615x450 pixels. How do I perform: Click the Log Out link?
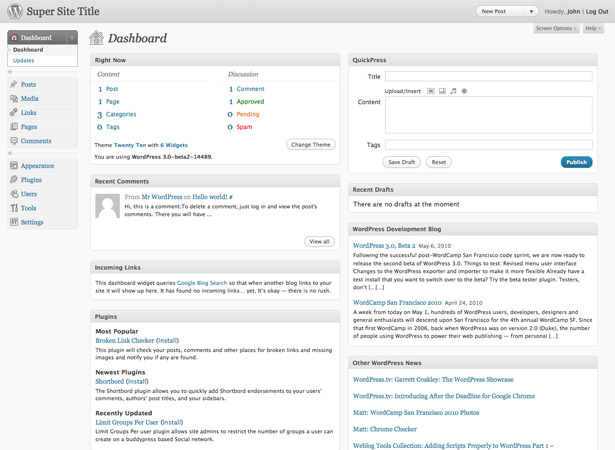597,11
